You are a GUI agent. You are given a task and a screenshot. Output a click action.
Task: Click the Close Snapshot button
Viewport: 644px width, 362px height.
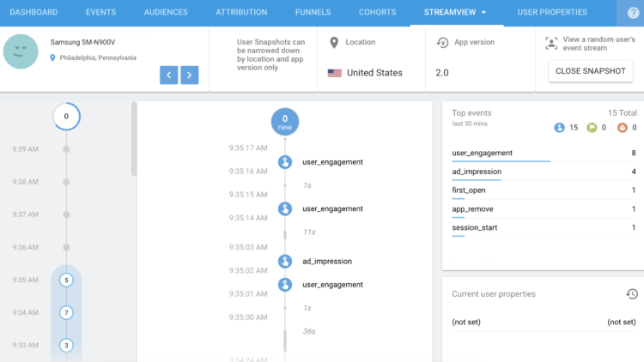pyautogui.click(x=591, y=71)
